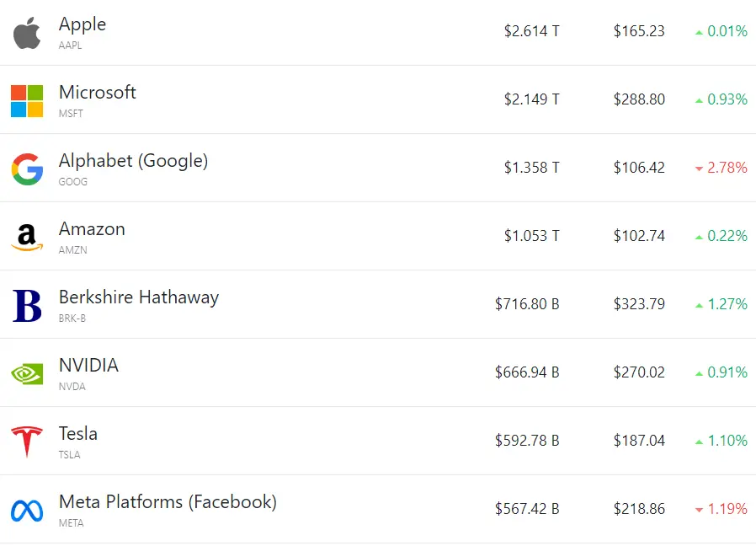
Task: Open the Apple company name link
Action: [83, 24]
